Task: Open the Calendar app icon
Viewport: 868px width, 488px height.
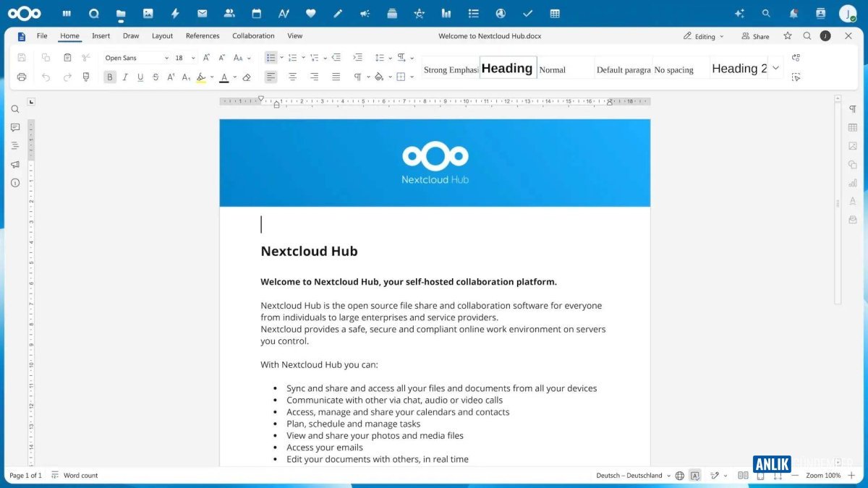Action: (256, 13)
